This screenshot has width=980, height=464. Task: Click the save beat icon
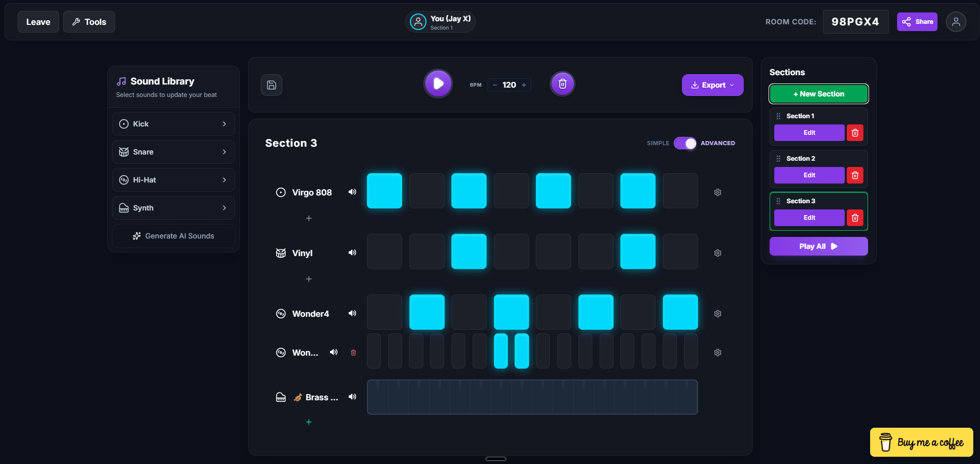coord(271,85)
